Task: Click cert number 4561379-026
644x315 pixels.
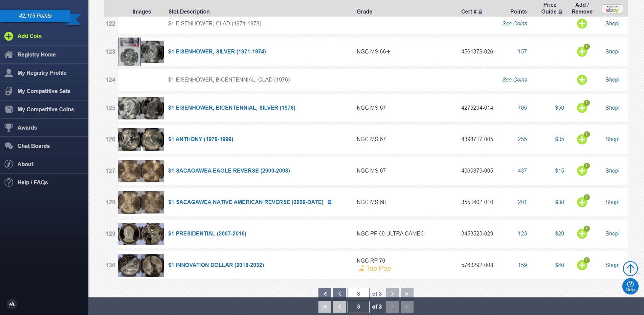Action: (x=477, y=51)
